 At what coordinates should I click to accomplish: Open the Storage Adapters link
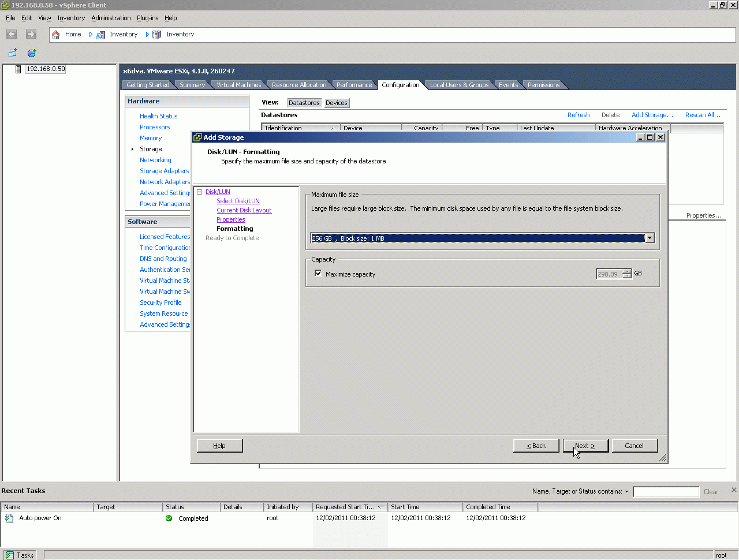[x=165, y=171]
